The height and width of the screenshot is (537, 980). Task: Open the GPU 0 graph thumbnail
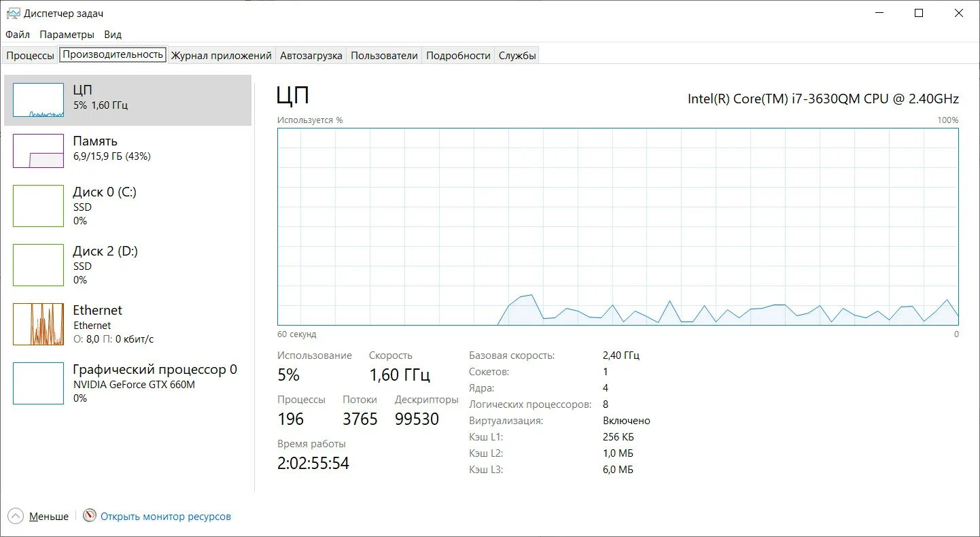click(x=38, y=383)
